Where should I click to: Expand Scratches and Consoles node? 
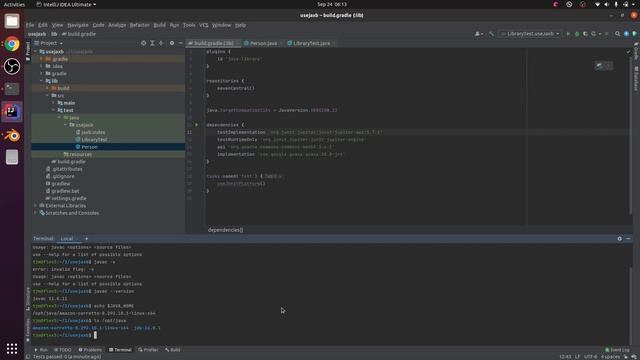pos(36,213)
